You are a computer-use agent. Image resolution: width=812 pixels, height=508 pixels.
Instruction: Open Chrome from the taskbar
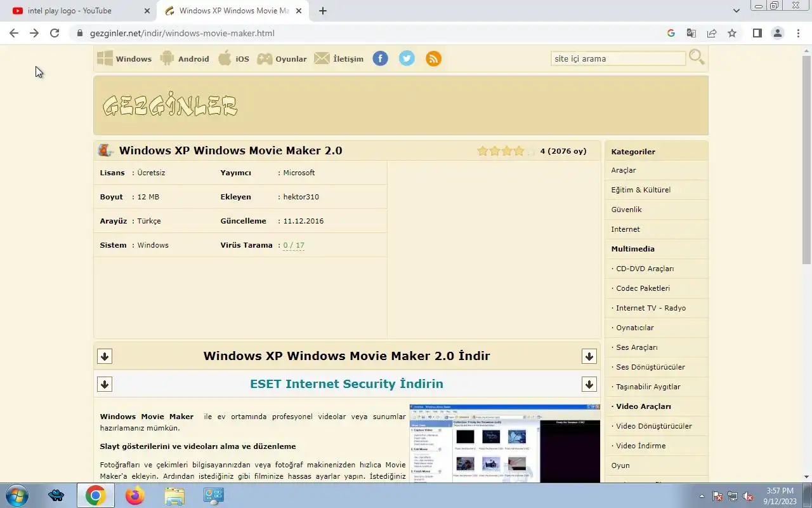point(96,495)
